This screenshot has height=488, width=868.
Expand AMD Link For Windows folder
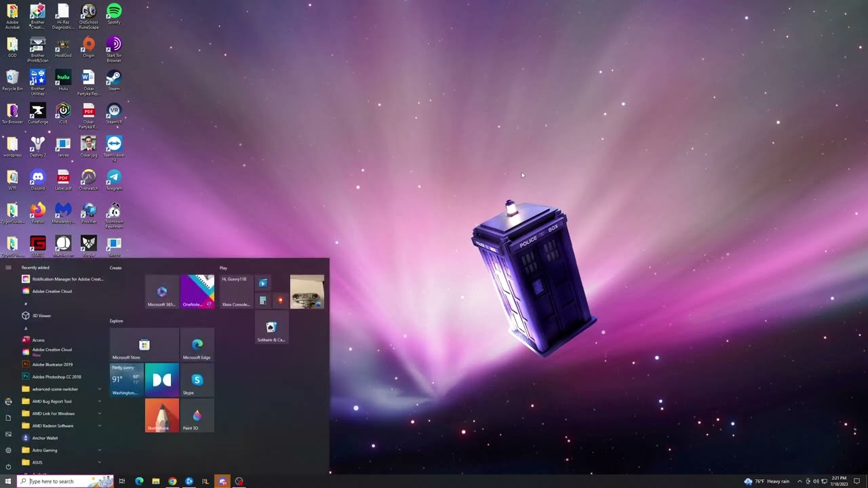point(62,413)
